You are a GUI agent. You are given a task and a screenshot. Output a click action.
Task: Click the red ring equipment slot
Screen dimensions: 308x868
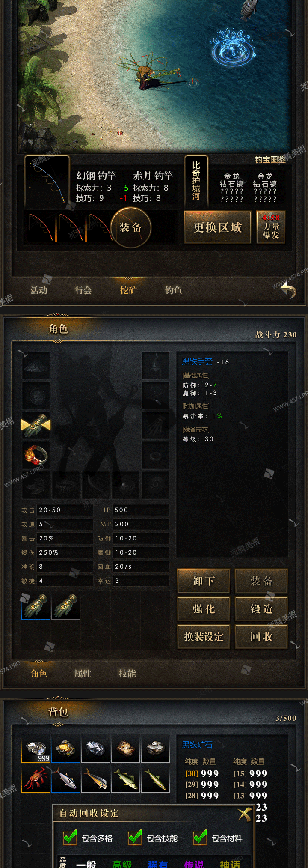pyautogui.click(x=36, y=455)
